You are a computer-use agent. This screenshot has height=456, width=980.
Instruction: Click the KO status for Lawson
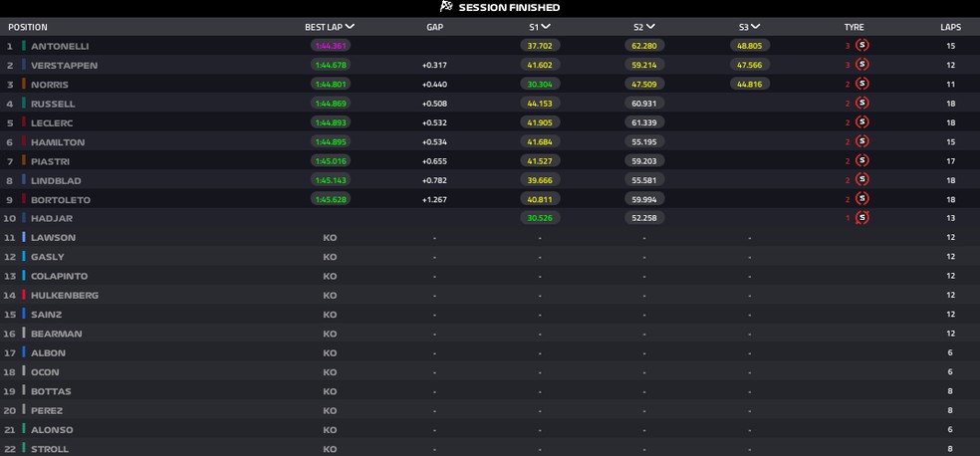tap(330, 237)
